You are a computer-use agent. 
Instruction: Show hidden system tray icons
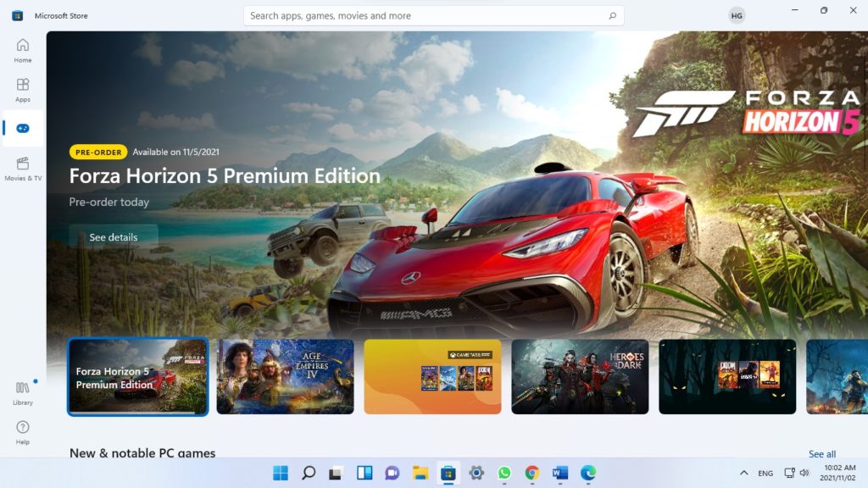(x=744, y=473)
